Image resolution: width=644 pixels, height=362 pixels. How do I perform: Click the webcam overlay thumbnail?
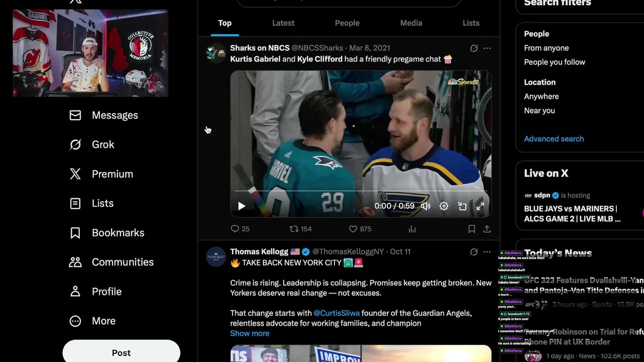coord(91,53)
